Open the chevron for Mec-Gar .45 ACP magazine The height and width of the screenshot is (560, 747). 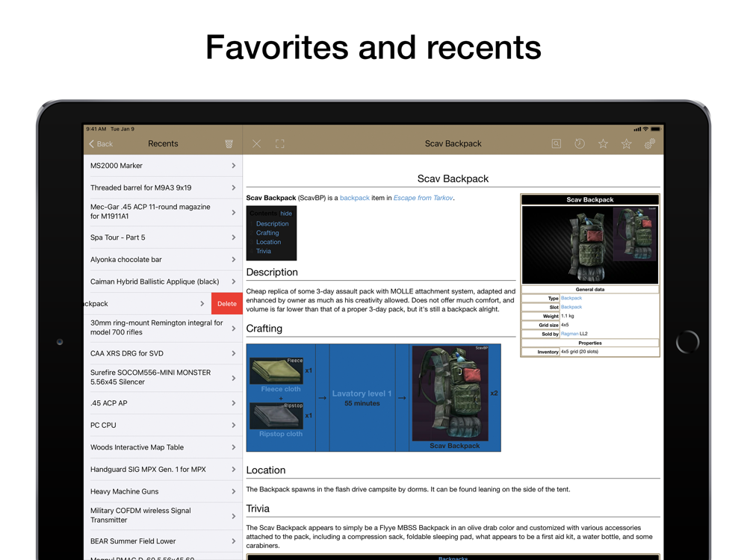[x=233, y=212]
